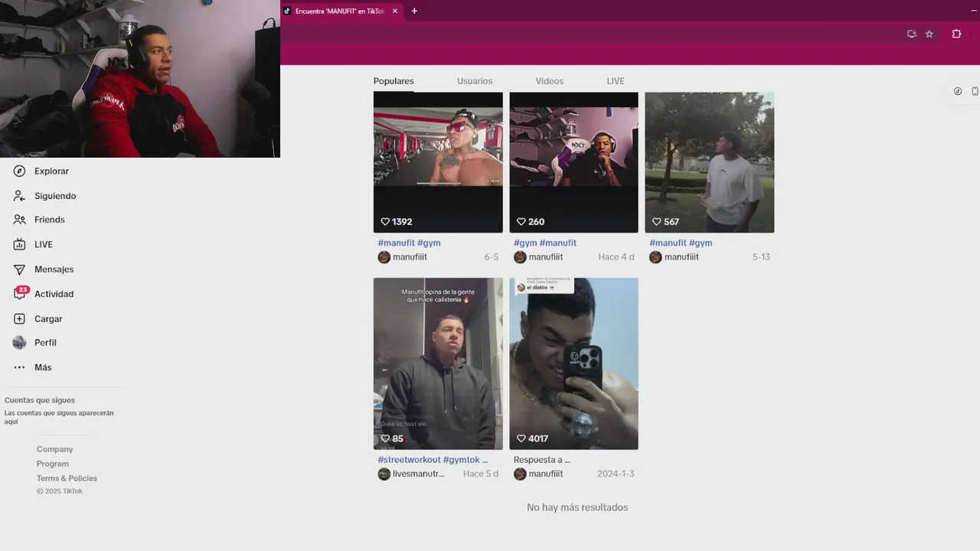Click the phone icon at right edge
This screenshot has height=551, width=980.
pyautogui.click(x=975, y=91)
